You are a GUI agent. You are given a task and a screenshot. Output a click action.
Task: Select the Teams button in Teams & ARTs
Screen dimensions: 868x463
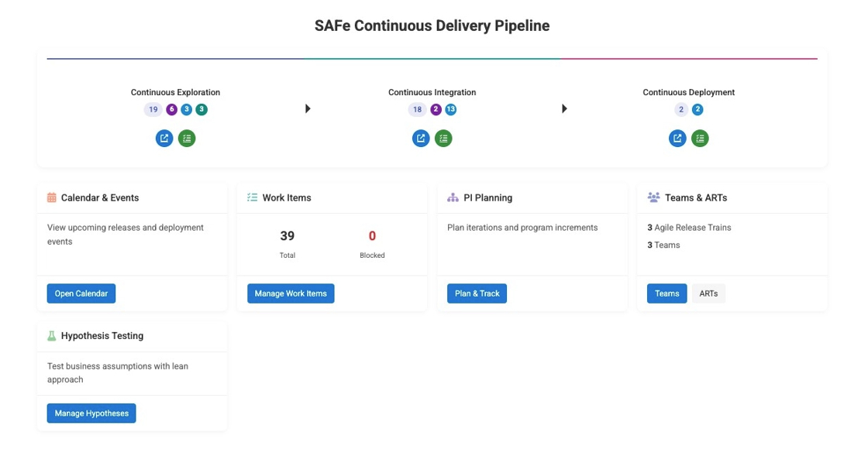pyautogui.click(x=666, y=293)
